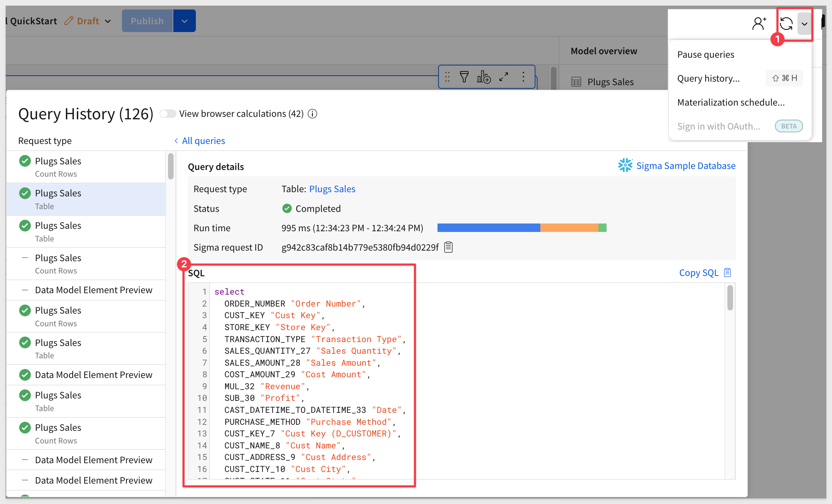
Task: Go back to All queries
Action: [200, 141]
